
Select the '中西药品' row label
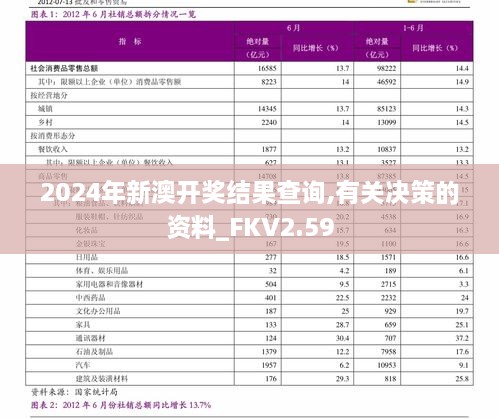tap(90, 298)
